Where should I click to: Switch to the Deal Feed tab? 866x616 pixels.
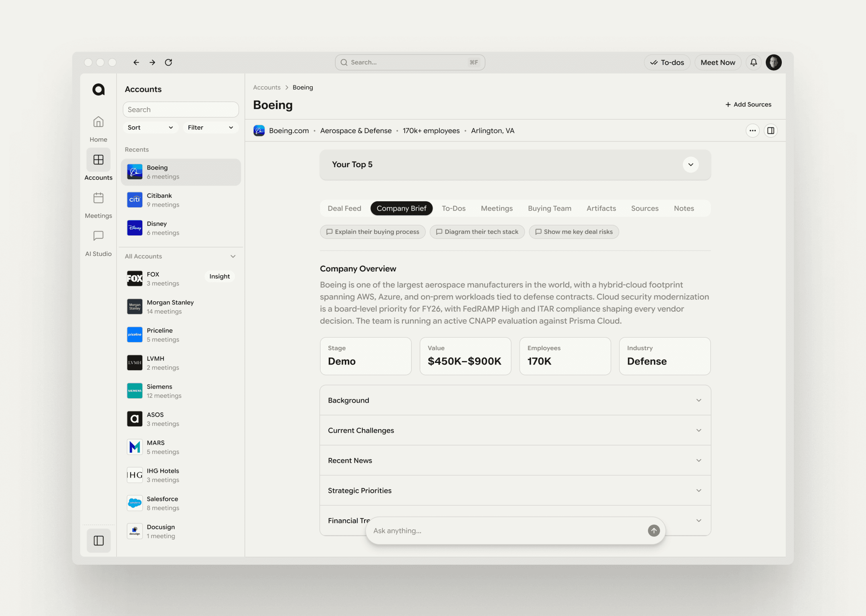coord(344,208)
